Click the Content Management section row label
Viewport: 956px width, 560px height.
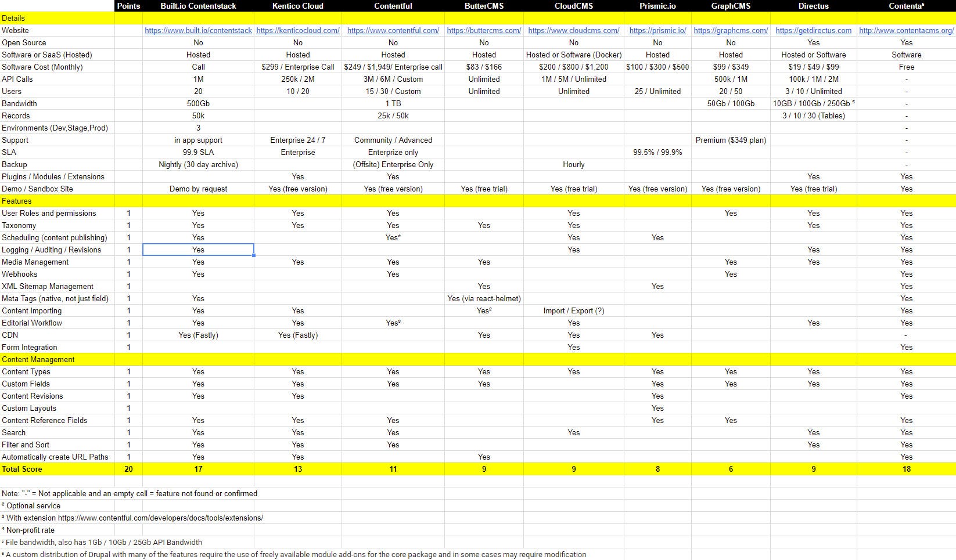38,359
